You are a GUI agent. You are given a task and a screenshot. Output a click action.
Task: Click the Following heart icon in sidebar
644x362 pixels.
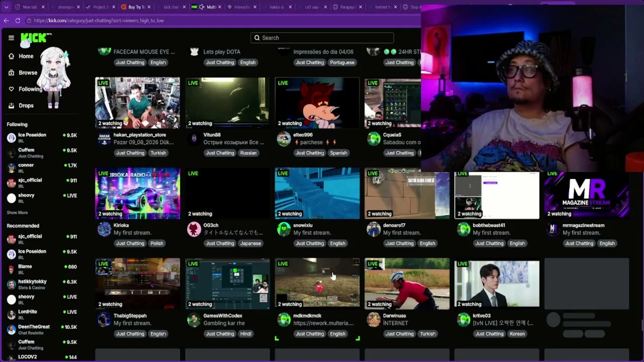point(12,89)
